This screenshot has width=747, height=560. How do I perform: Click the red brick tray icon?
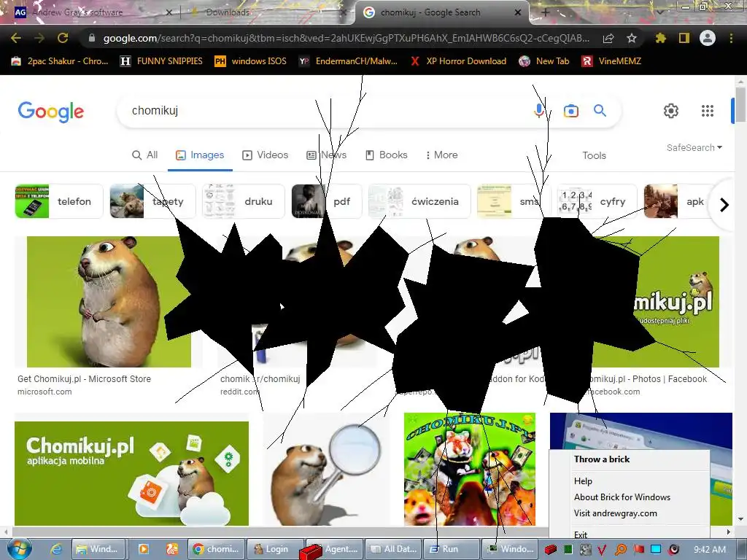click(551, 550)
